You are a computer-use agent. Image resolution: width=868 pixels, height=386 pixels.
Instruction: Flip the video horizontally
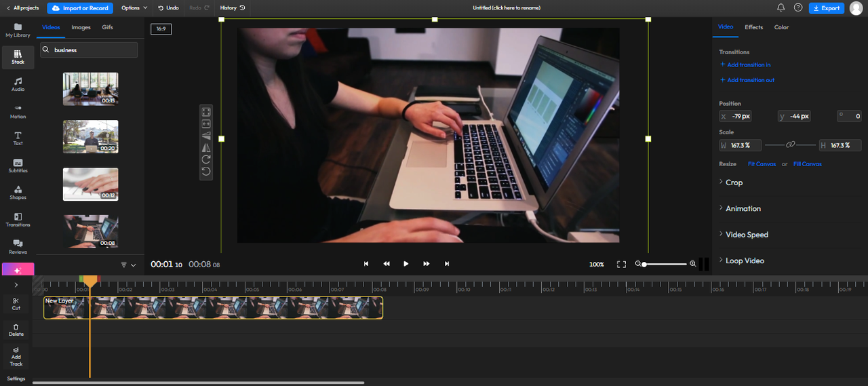pos(207,147)
